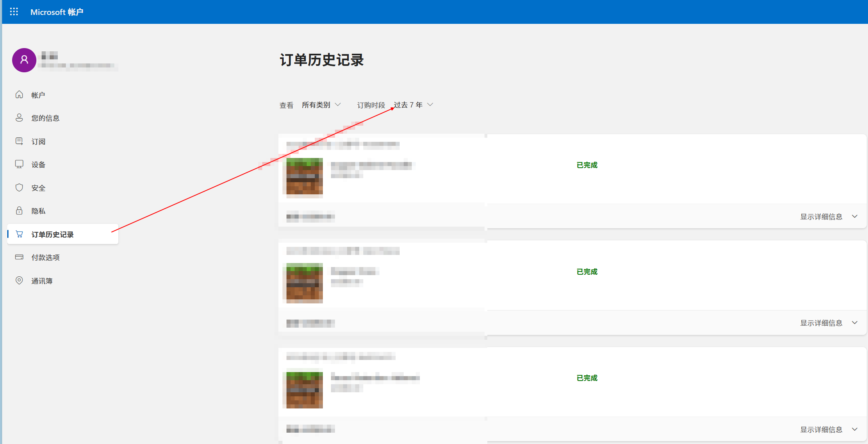Open the app launcher grid icon

(x=14, y=12)
